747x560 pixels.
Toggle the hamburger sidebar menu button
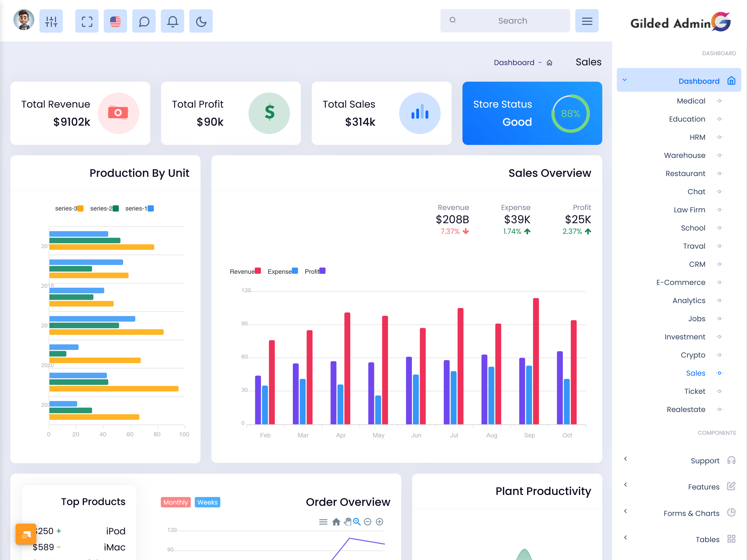click(x=587, y=21)
